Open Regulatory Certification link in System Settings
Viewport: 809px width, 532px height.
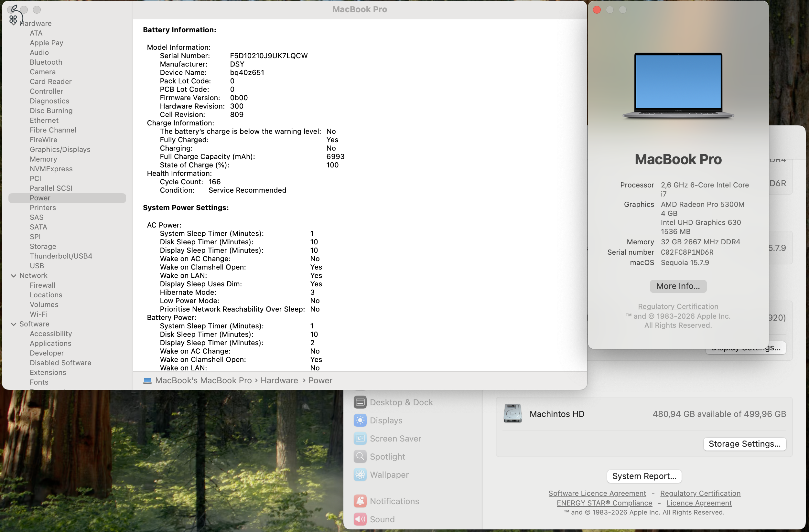coord(700,493)
